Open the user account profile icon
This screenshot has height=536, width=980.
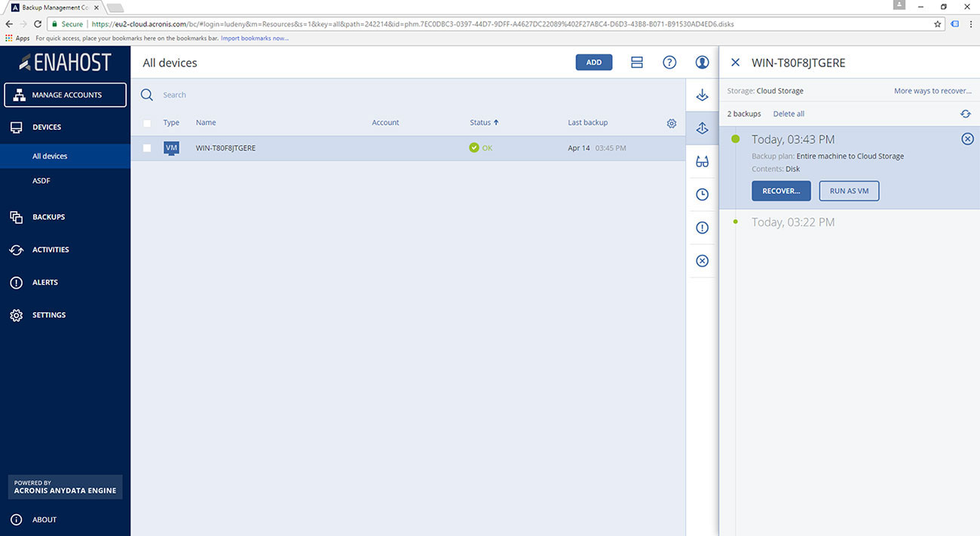pos(702,63)
